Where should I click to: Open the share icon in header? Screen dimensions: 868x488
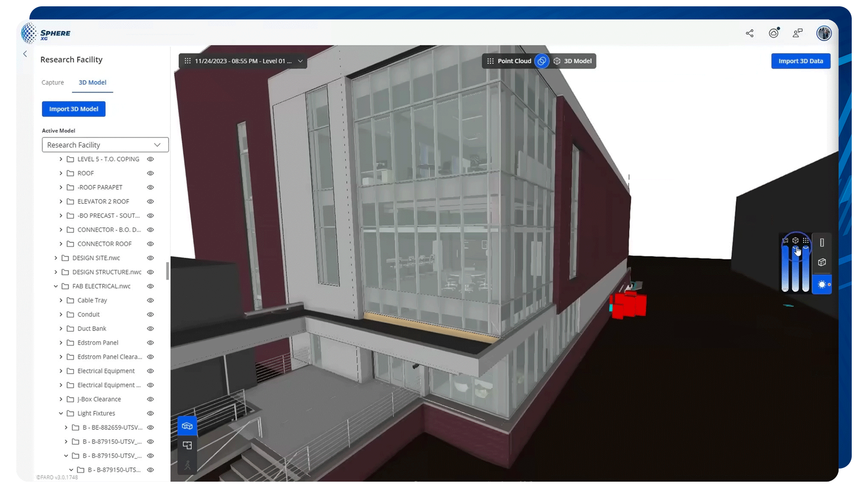coord(750,33)
